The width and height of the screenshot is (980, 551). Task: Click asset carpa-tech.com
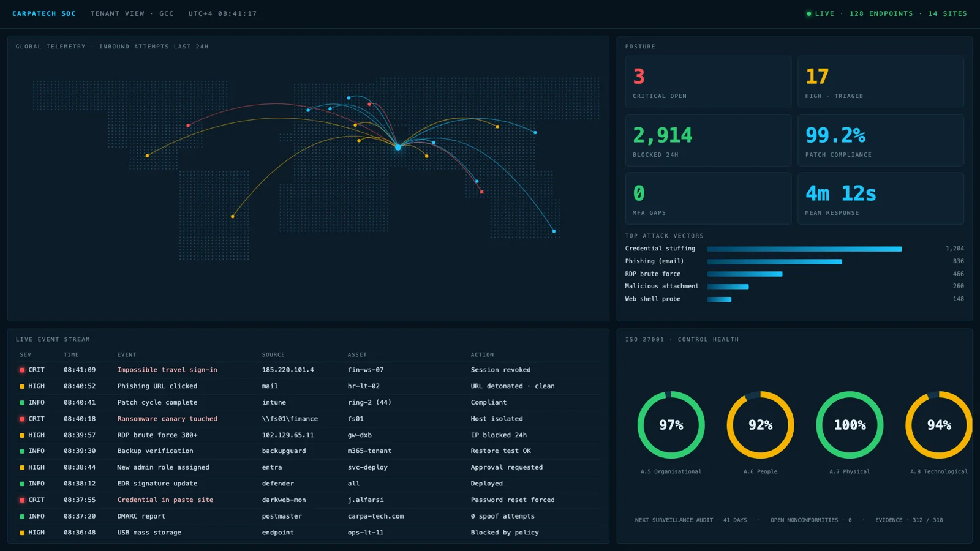coord(375,517)
